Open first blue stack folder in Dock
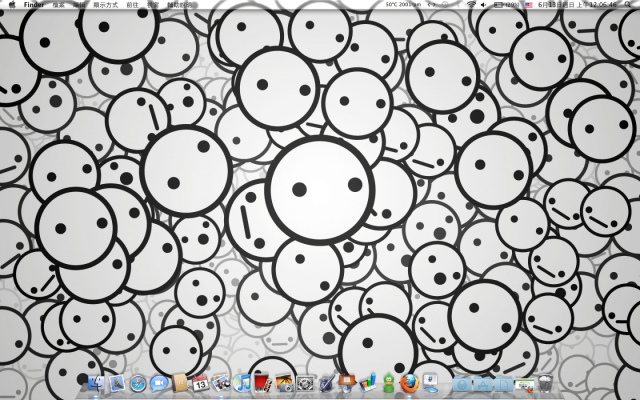This screenshot has height=400, width=640. (462, 384)
